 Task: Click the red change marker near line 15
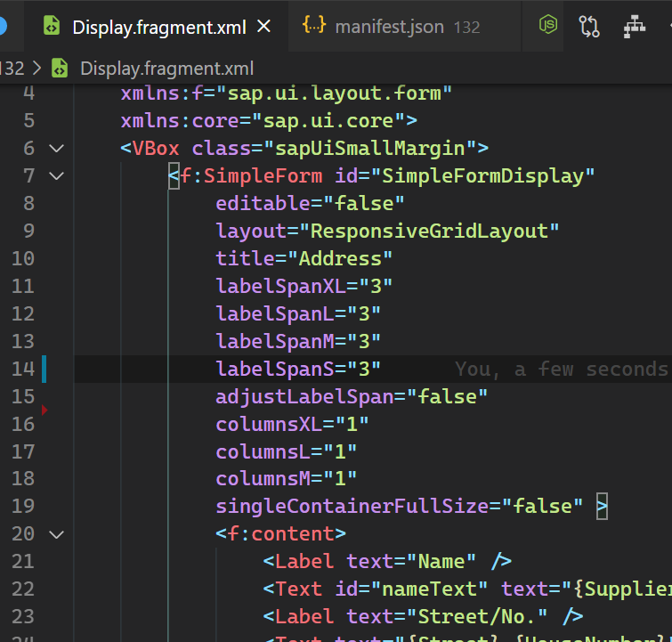(x=45, y=410)
